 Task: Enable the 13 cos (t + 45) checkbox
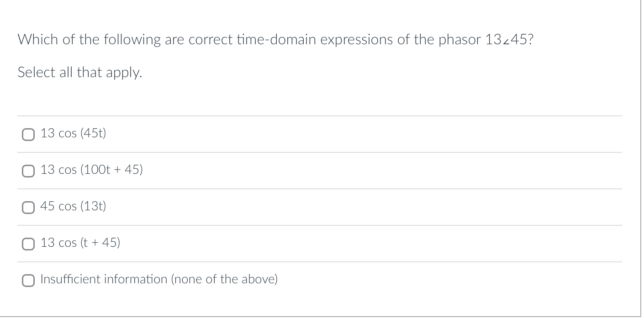[28, 244]
